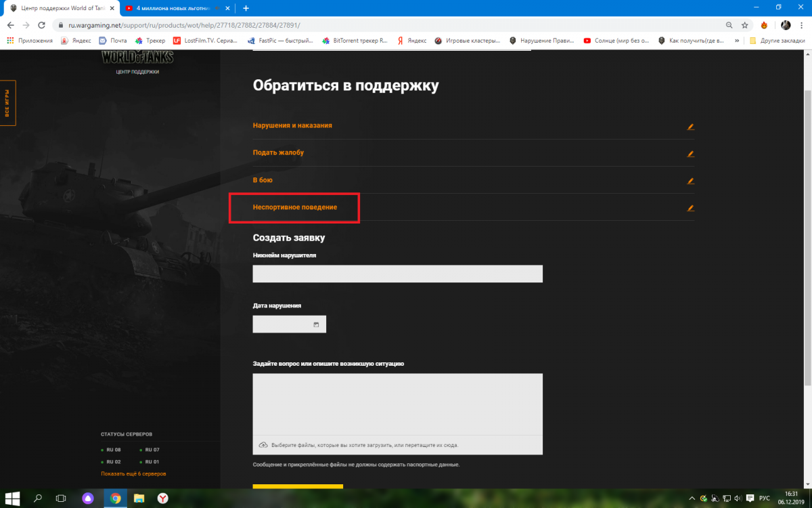Bookmark this page with the star icon
The height and width of the screenshot is (508, 812).
click(x=745, y=25)
